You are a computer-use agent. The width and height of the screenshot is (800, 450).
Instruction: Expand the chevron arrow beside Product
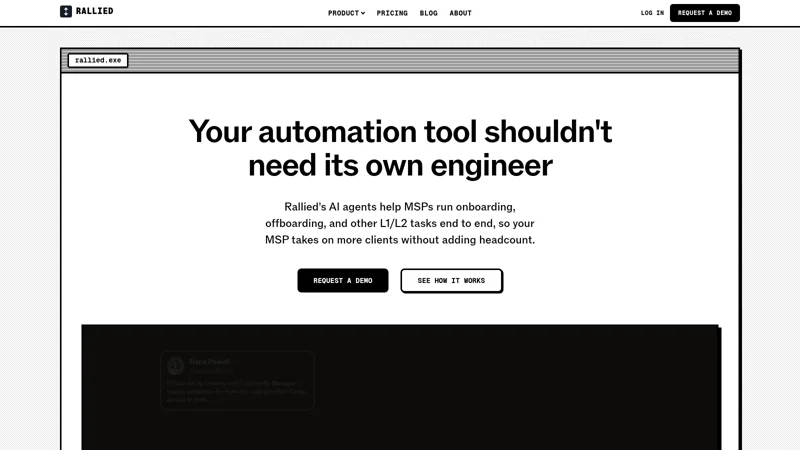point(363,13)
